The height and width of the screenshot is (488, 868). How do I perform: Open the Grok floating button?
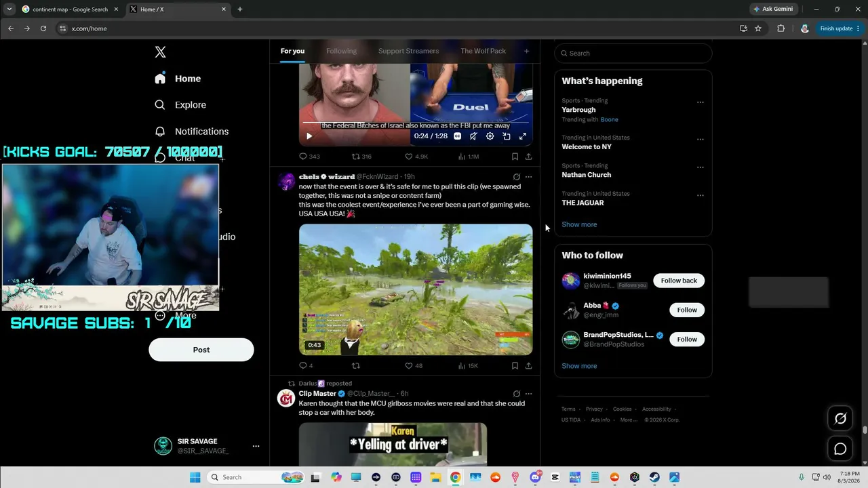840,419
